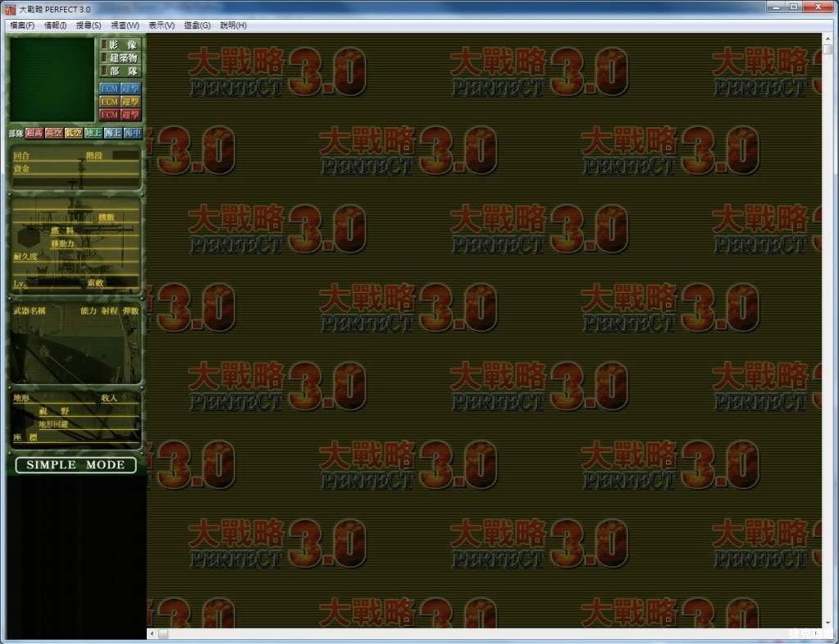Select the 超高 altitude unit filter
The width and height of the screenshot is (839, 644).
34,133
